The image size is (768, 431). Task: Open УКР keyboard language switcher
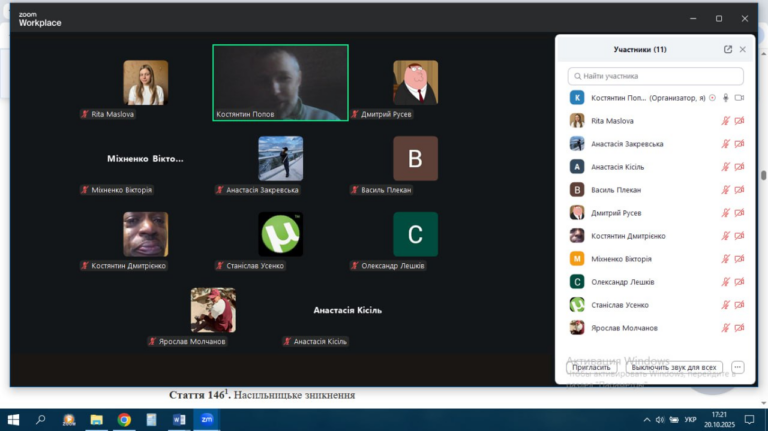point(690,420)
